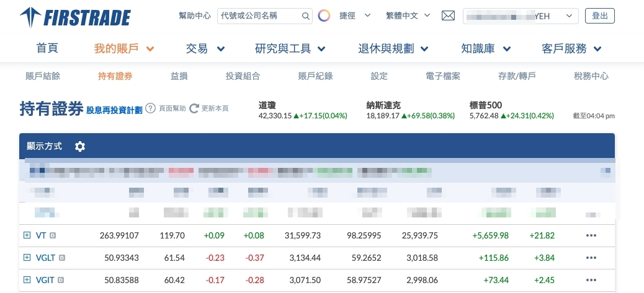Click the 顯示方式 label
Image resolution: width=644 pixels, height=293 pixels.
[44, 146]
